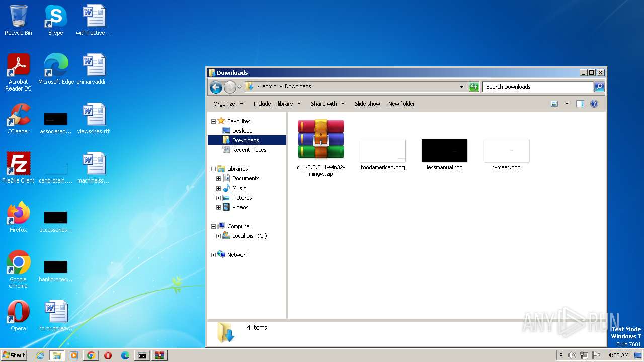
Task: Expand the Videos library node
Action: [218, 207]
